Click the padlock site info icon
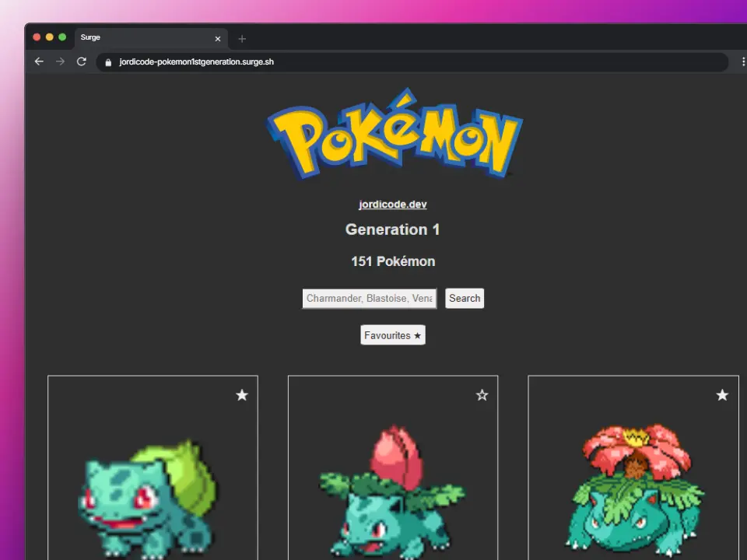This screenshot has height=560, width=747. click(108, 62)
